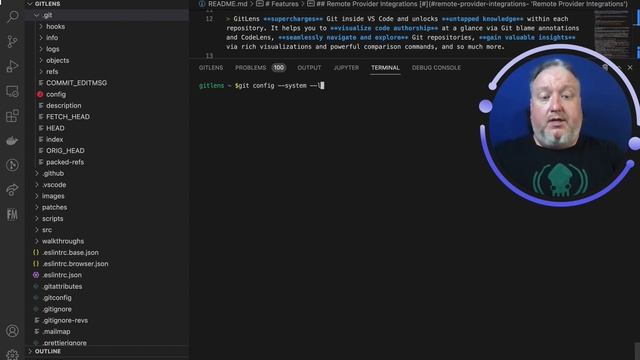
Task: Open the Live Share icon
Action: click(12, 190)
